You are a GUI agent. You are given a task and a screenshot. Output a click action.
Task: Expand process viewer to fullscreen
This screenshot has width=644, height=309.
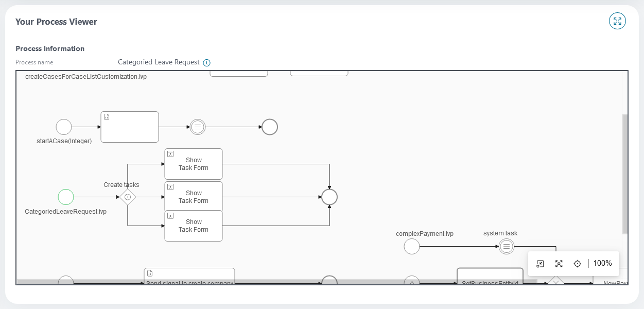pos(617,21)
